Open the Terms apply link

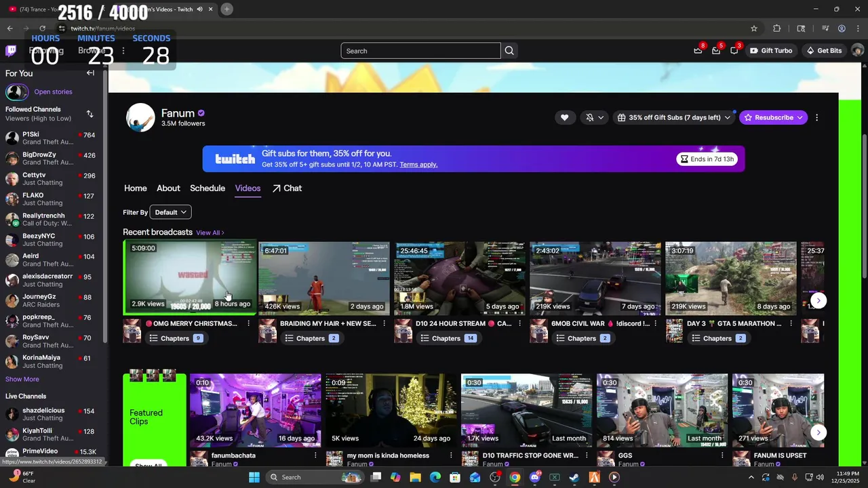(418, 165)
